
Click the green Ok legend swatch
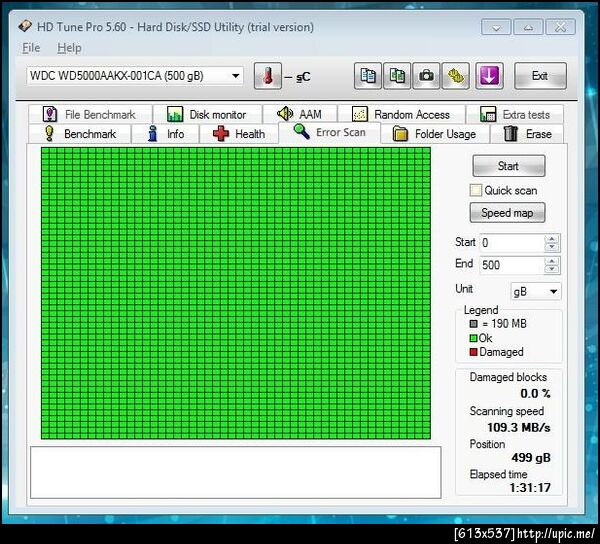pyautogui.click(x=473, y=338)
